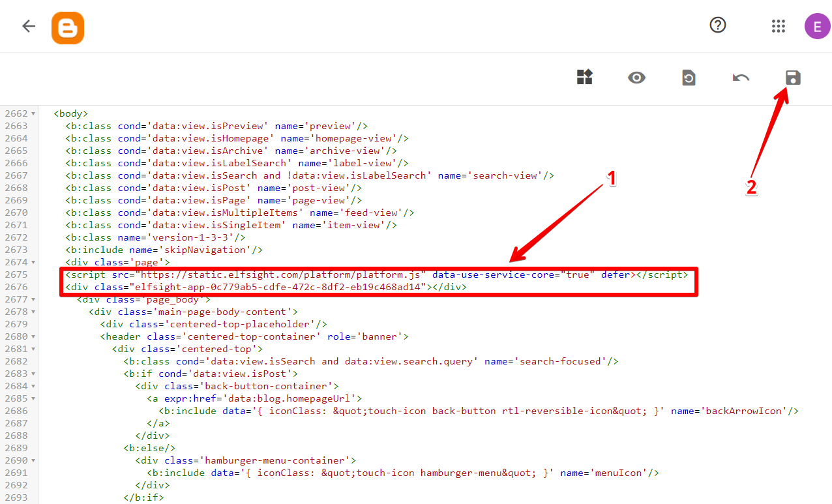832x504 pixels.
Task: Open the edit widget markup icon
Action: [x=585, y=78]
